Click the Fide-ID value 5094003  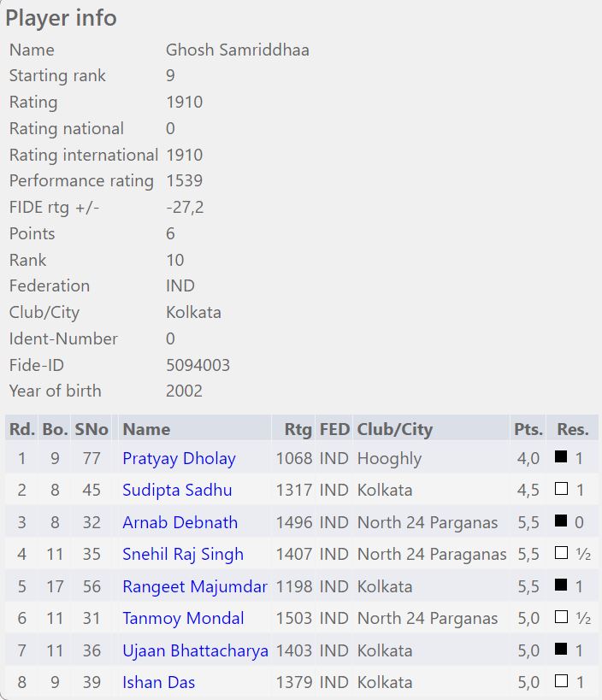(198, 365)
